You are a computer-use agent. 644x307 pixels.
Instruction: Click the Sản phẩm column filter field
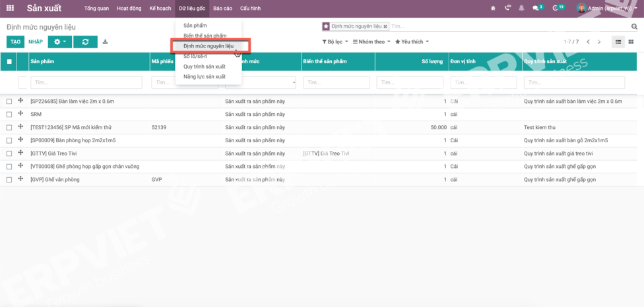pyautogui.click(x=86, y=82)
